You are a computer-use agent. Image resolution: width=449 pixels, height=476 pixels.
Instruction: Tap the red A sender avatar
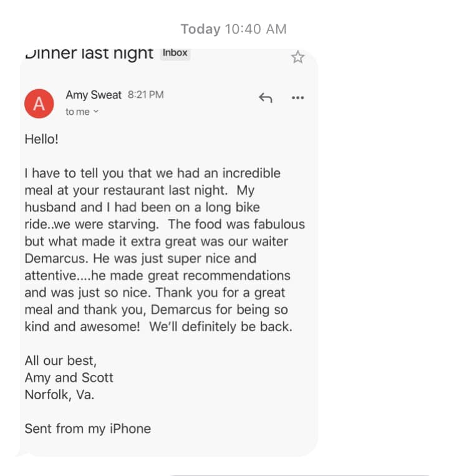pyautogui.click(x=39, y=104)
